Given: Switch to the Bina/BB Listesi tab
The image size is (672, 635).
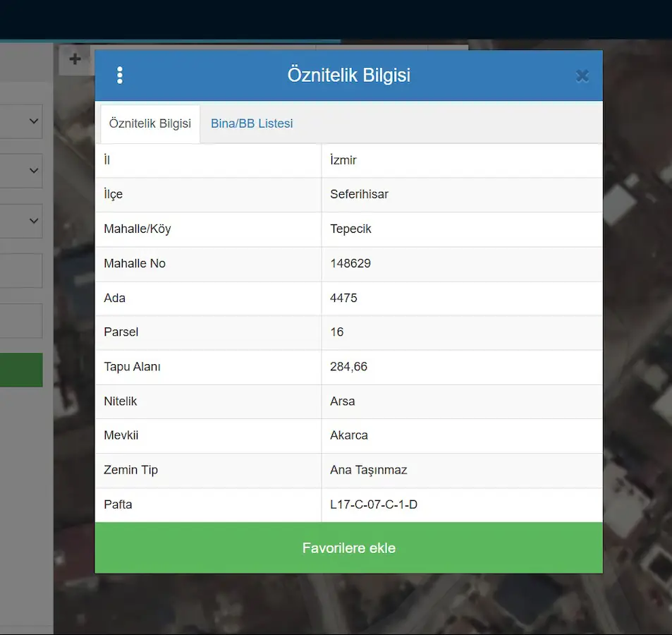Looking at the screenshot, I should [x=252, y=123].
